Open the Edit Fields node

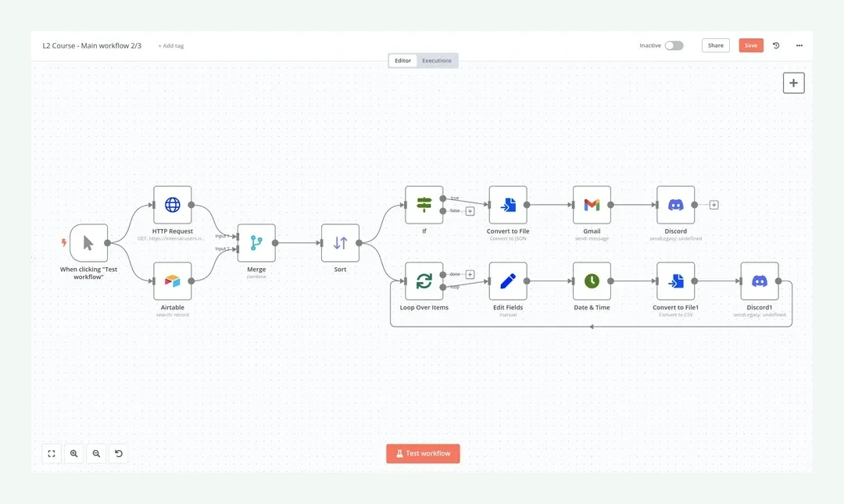[508, 281]
